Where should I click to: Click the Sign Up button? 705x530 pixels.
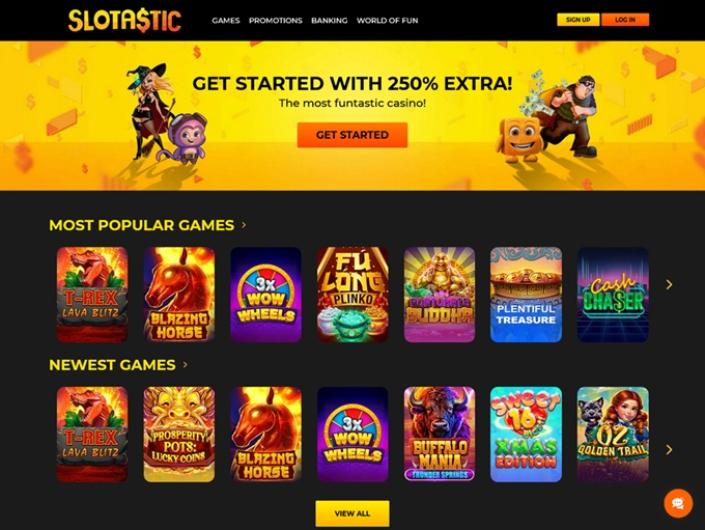coord(578,20)
